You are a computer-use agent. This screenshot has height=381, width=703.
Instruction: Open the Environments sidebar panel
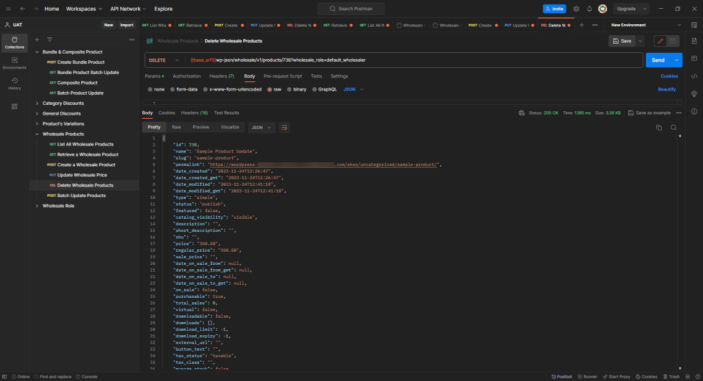(x=14, y=63)
